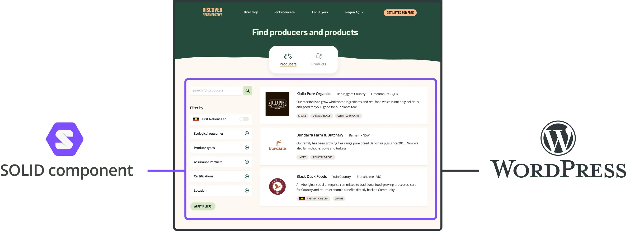Click the flag icon beside First Nations Led
This screenshot has width=644, height=231.
click(x=196, y=119)
